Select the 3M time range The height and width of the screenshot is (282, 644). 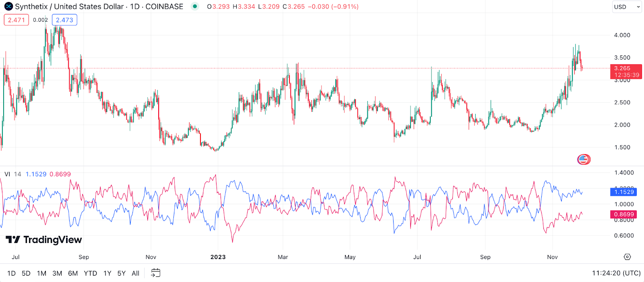(57, 273)
